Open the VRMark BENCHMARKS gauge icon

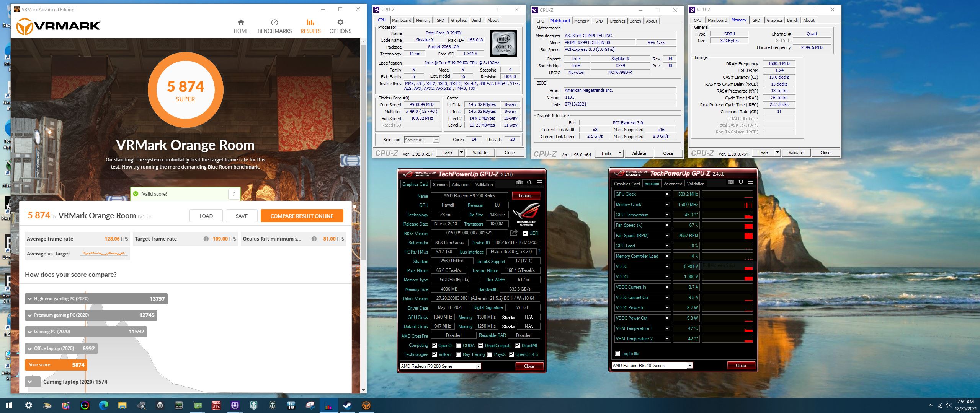[274, 22]
